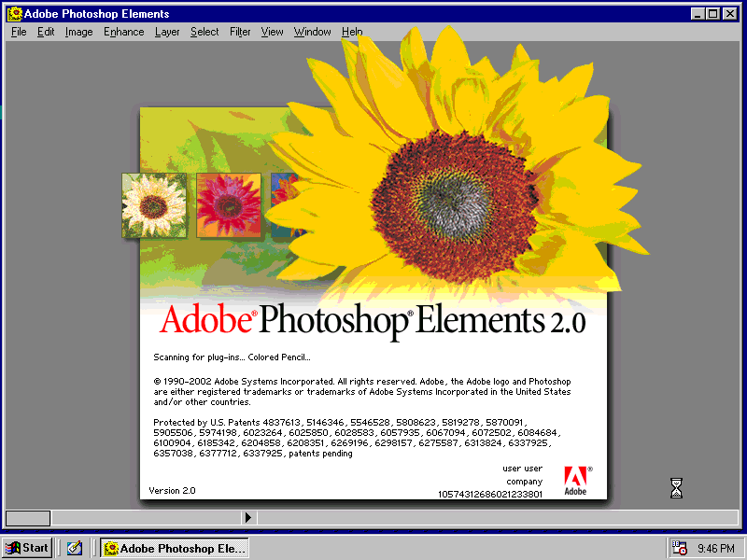This screenshot has height=560, width=747.
Task: Click the Adobe logo on the splash screen
Action: [x=576, y=479]
